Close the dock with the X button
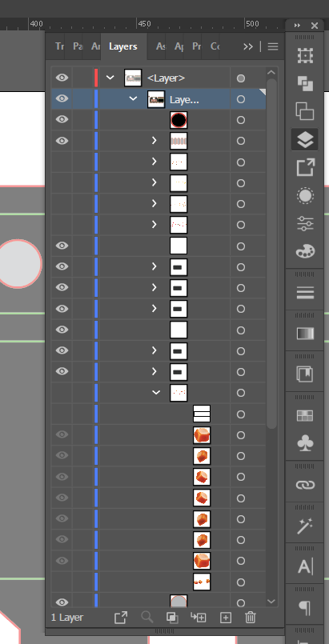The height and width of the screenshot is (644, 329). (315, 26)
